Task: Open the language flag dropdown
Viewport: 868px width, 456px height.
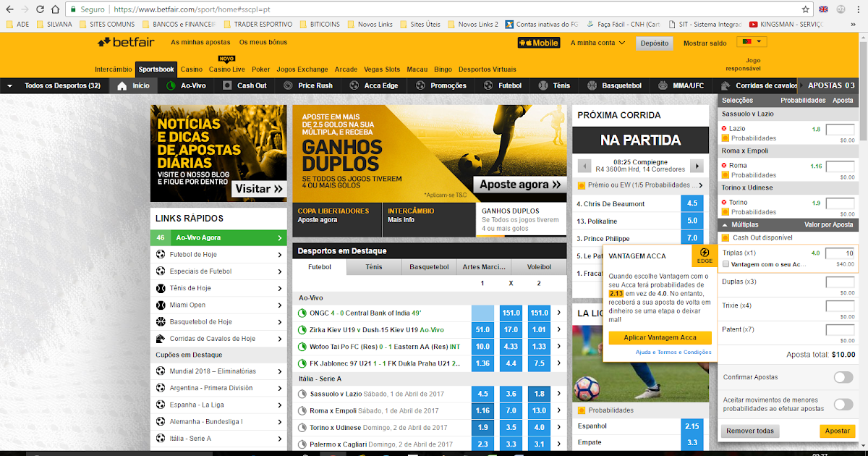Action: (752, 42)
